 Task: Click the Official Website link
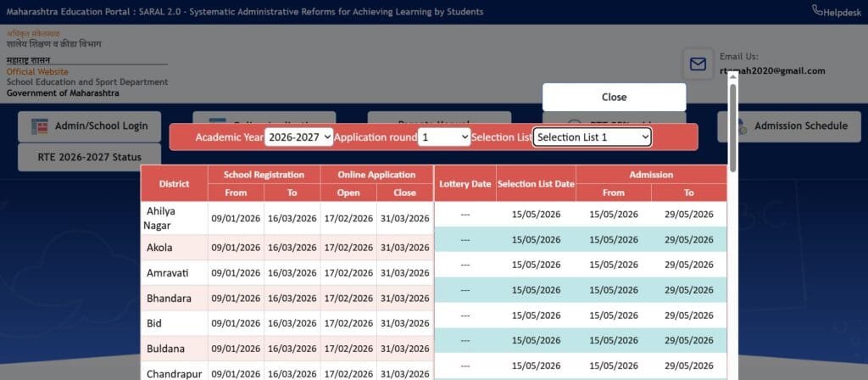point(37,72)
